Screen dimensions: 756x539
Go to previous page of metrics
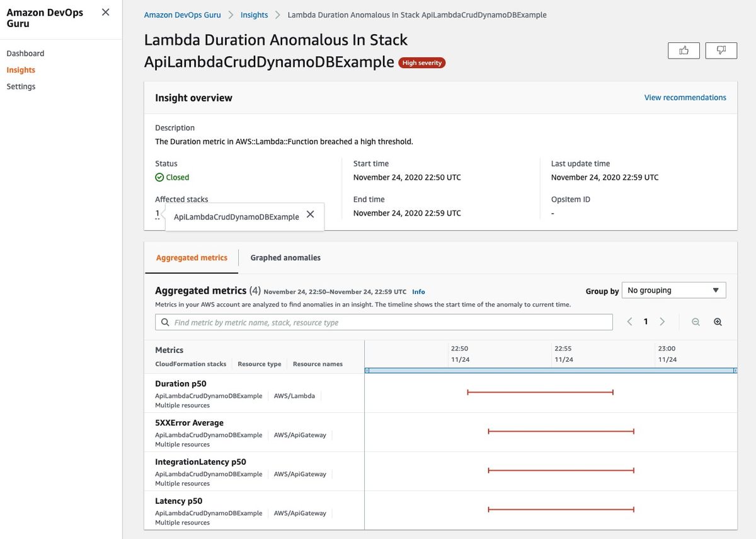pyautogui.click(x=629, y=322)
